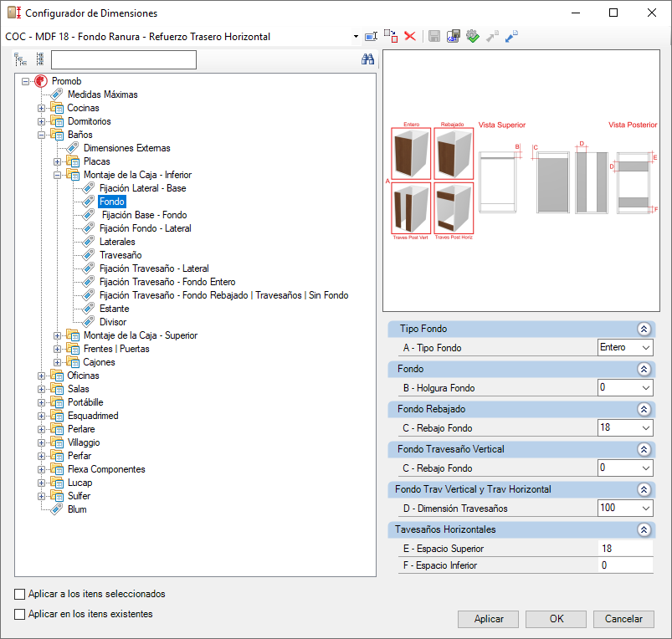Click the blue import arrow icon
This screenshot has height=639, width=672.
[511, 37]
